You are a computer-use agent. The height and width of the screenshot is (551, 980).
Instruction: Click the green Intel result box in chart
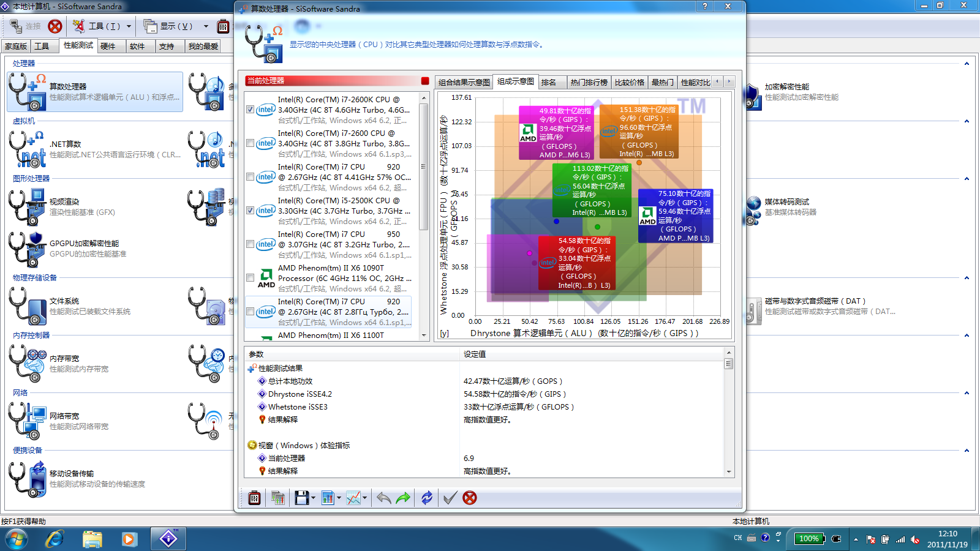coord(592,190)
